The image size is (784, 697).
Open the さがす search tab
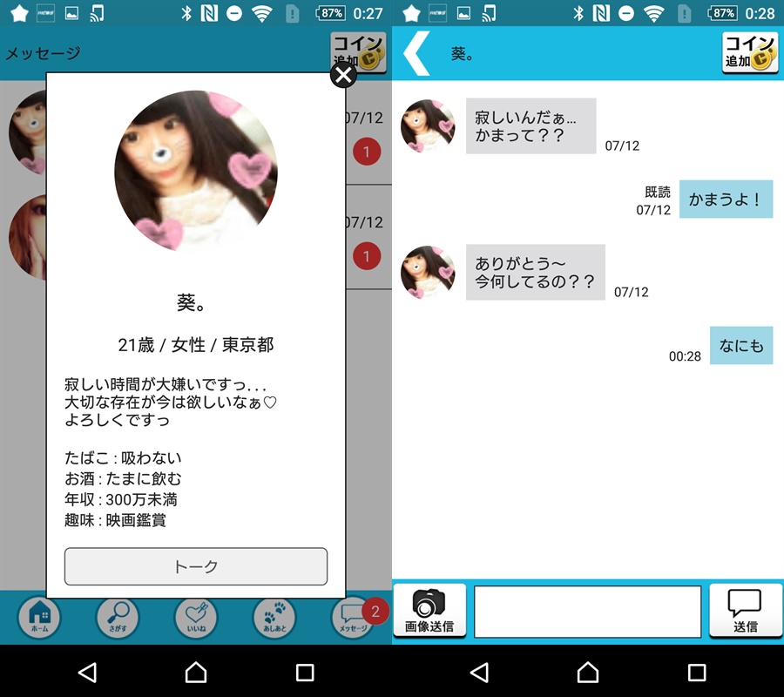click(x=118, y=618)
